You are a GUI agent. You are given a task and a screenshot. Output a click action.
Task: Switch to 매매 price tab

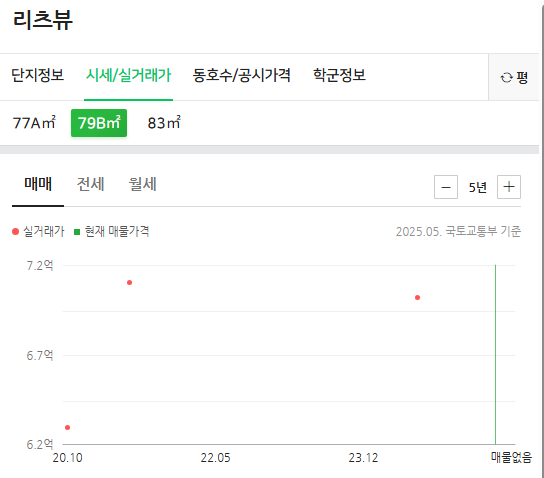(38, 184)
